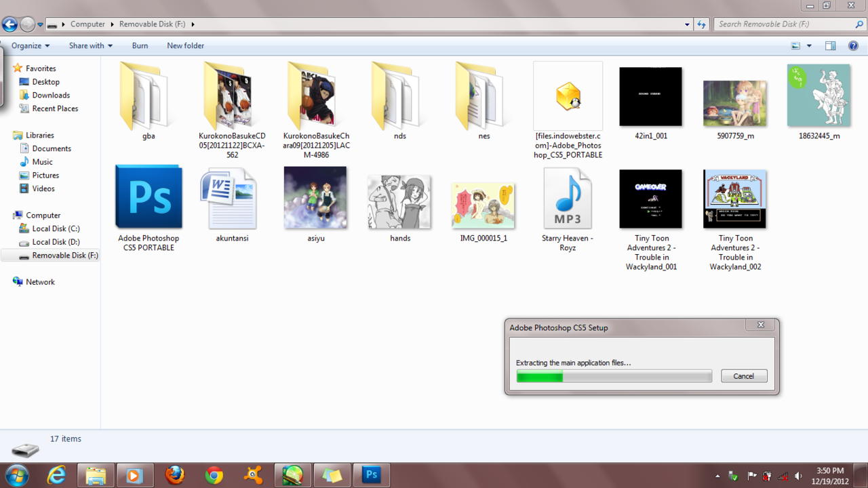Switch to Photoshop taskbar button
The image size is (868, 488).
371,476
